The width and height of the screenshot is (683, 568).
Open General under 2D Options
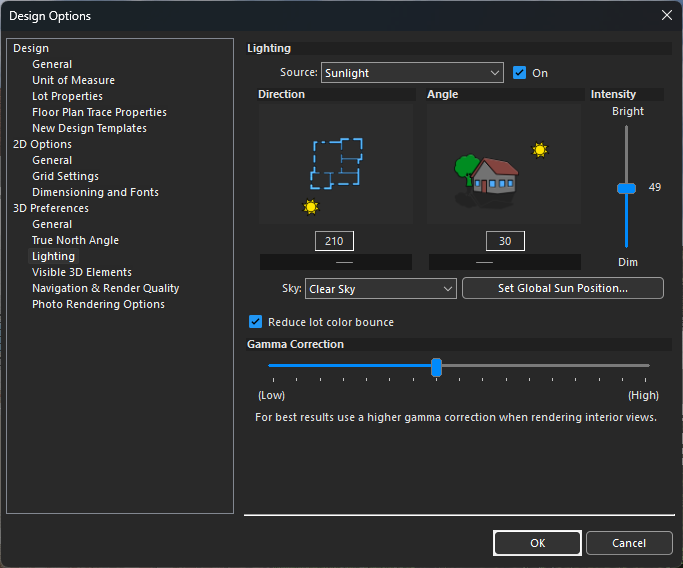52,160
